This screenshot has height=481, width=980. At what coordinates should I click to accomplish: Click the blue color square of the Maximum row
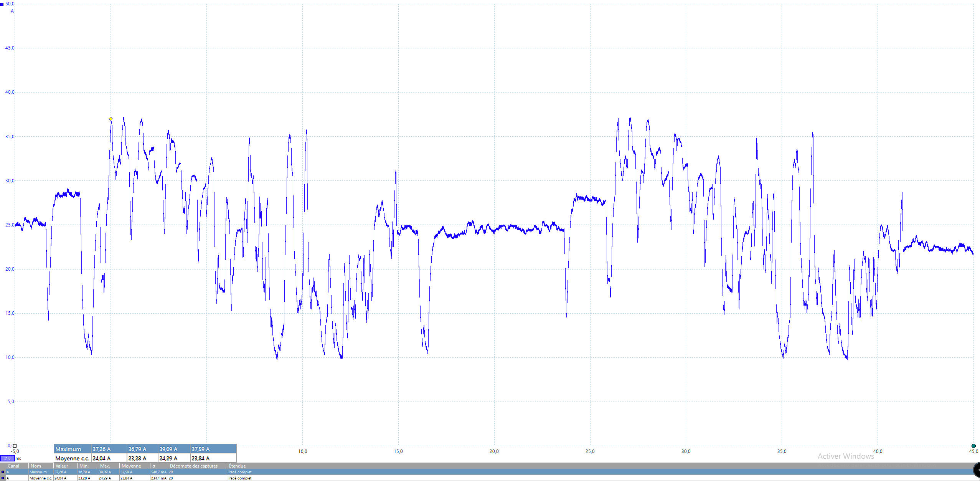point(3,472)
